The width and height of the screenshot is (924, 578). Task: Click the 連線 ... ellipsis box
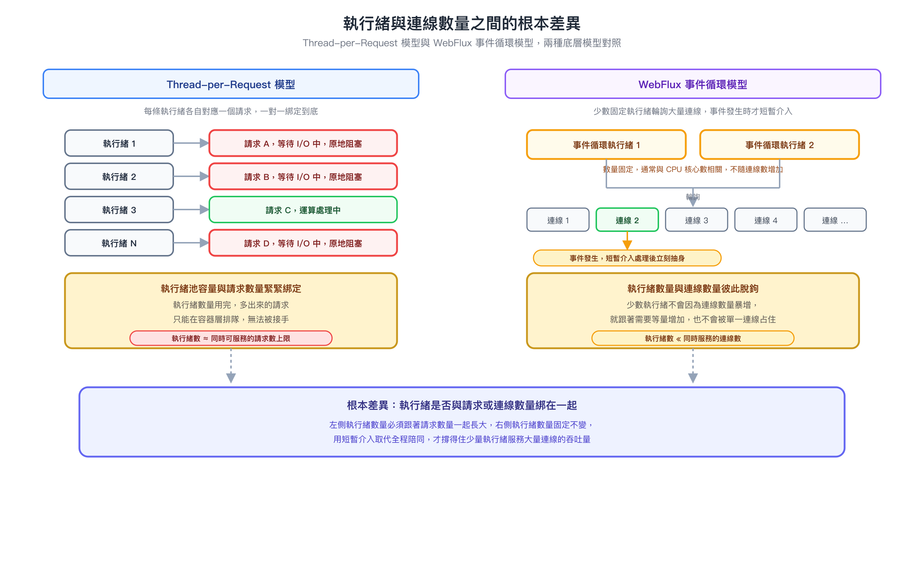pos(835,220)
